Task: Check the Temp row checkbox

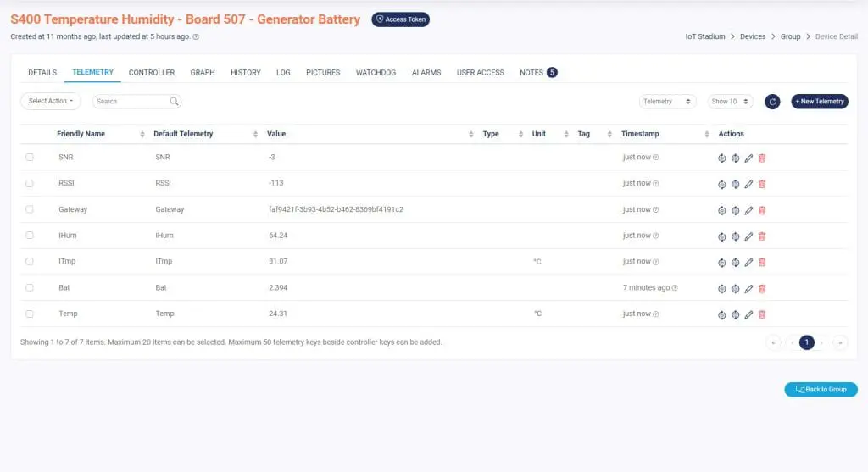Action: click(x=30, y=314)
